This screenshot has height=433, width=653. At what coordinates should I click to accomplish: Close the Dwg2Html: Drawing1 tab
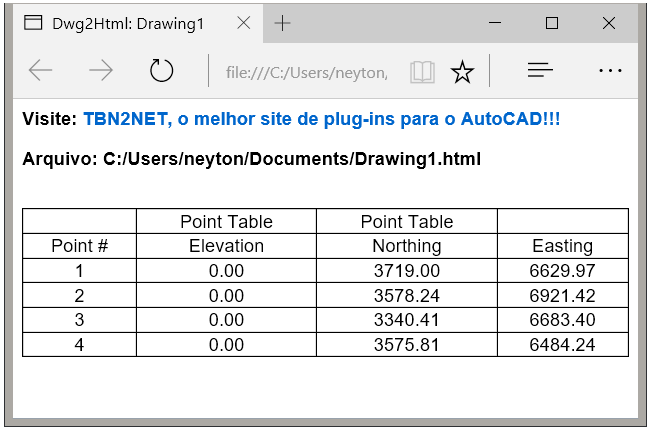[244, 23]
